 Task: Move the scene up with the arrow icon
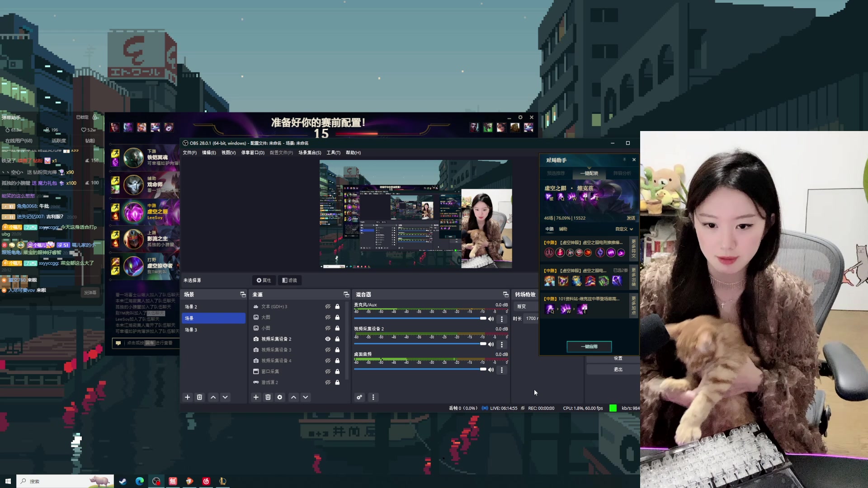[213, 397]
